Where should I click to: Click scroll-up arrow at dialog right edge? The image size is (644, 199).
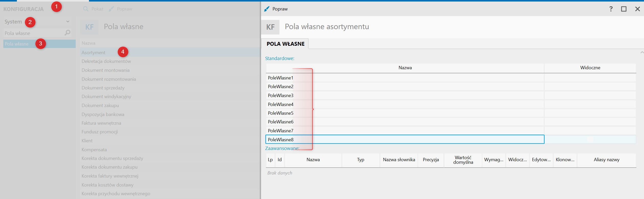tap(642, 52)
